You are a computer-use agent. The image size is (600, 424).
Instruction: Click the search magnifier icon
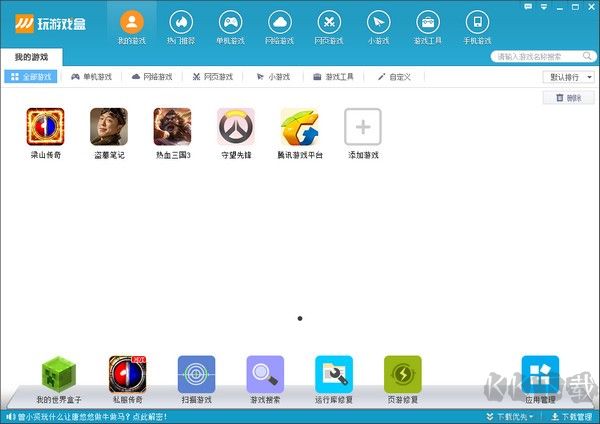(587, 57)
